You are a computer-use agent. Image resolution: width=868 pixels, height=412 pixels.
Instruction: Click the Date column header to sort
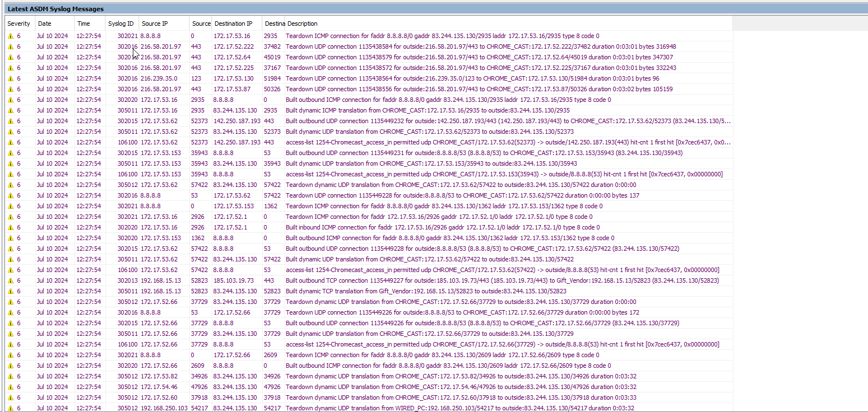click(x=45, y=24)
